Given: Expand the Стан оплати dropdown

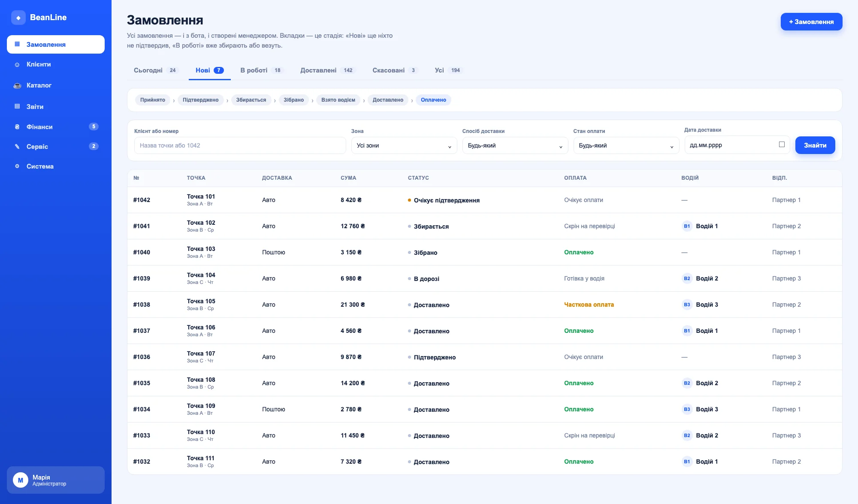Looking at the screenshot, I should (626, 145).
